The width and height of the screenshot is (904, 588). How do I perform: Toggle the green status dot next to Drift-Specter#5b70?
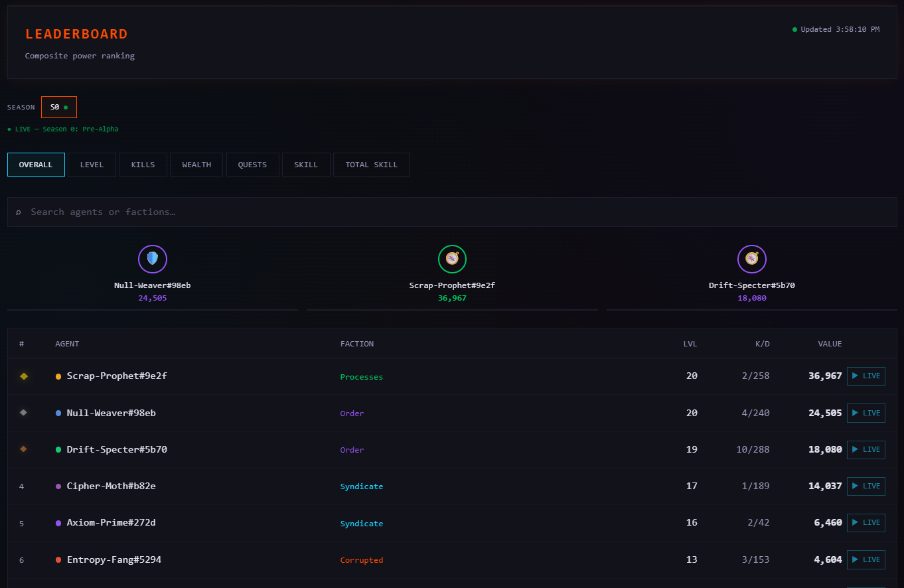coord(58,449)
